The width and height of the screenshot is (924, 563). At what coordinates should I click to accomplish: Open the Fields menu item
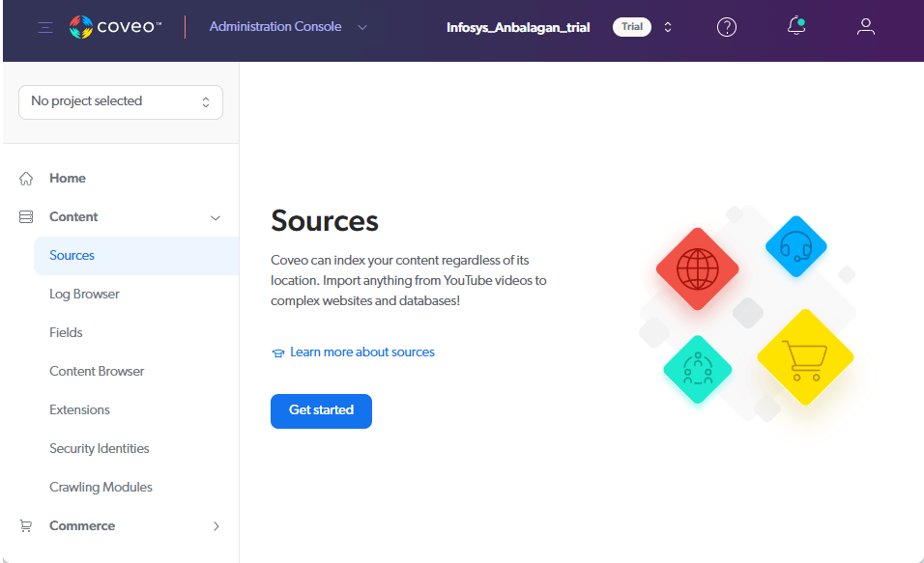pos(67,333)
